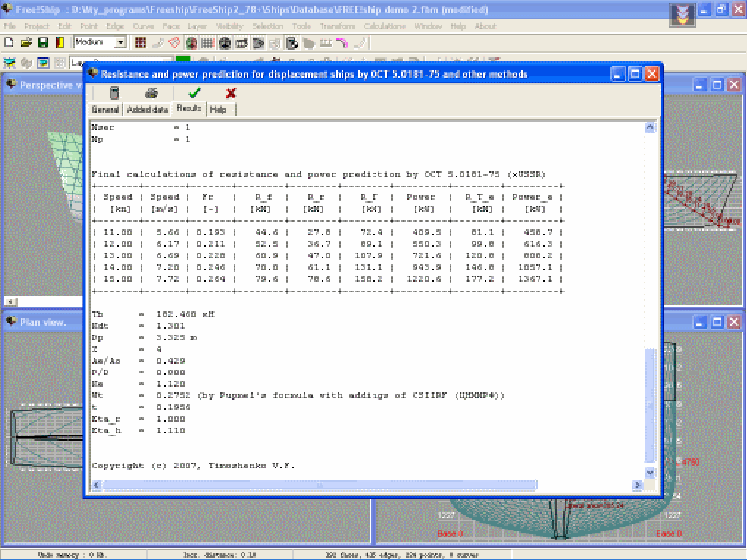The width and height of the screenshot is (747, 560).
Task: Click the 'Incr. distance: 0.10' status entry
Action: coord(219,555)
